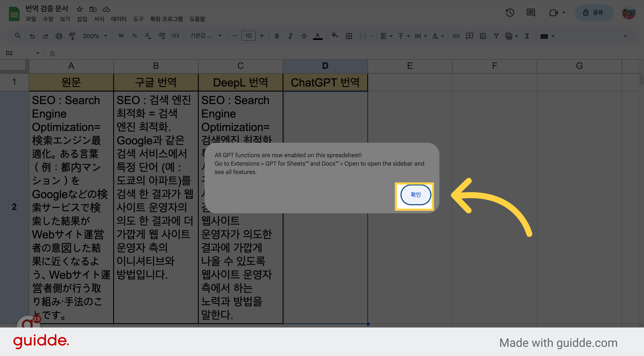This screenshot has width=644, height=356.
Task: Open the 파일 menu
Action: [x=31, y=19]
